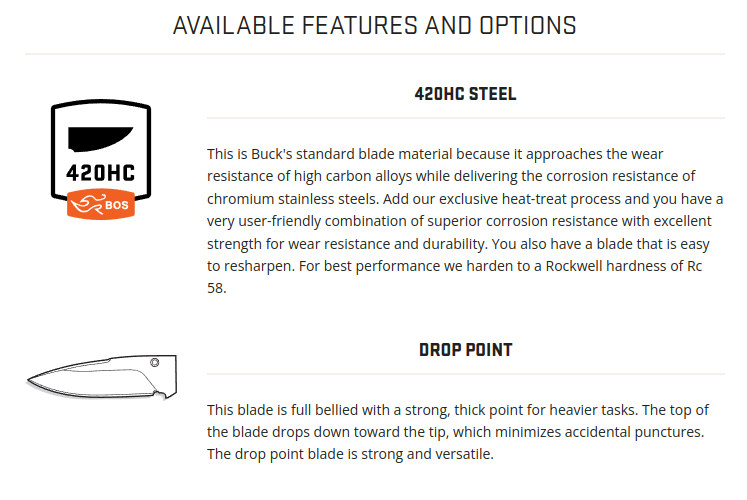Viewport: 747px width, 500px height.
Task: Click the pivot hole on blade drawing
Action: click(x=155, y=363)
